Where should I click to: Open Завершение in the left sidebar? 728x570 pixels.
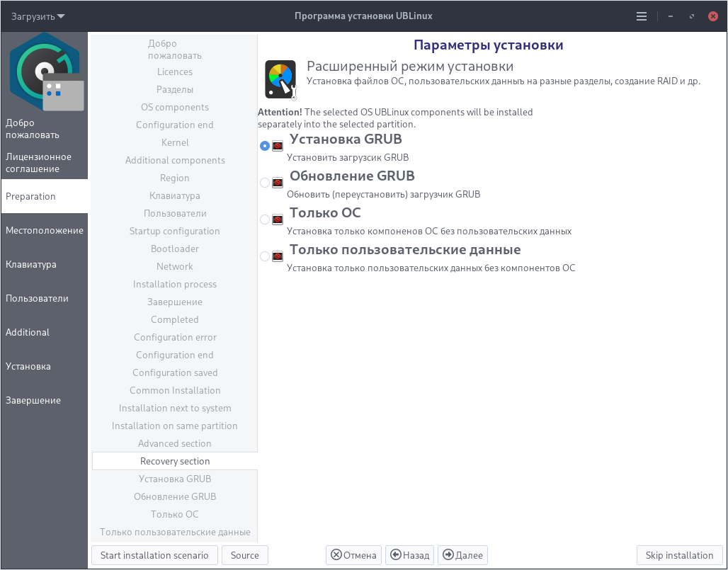[44, 400]
